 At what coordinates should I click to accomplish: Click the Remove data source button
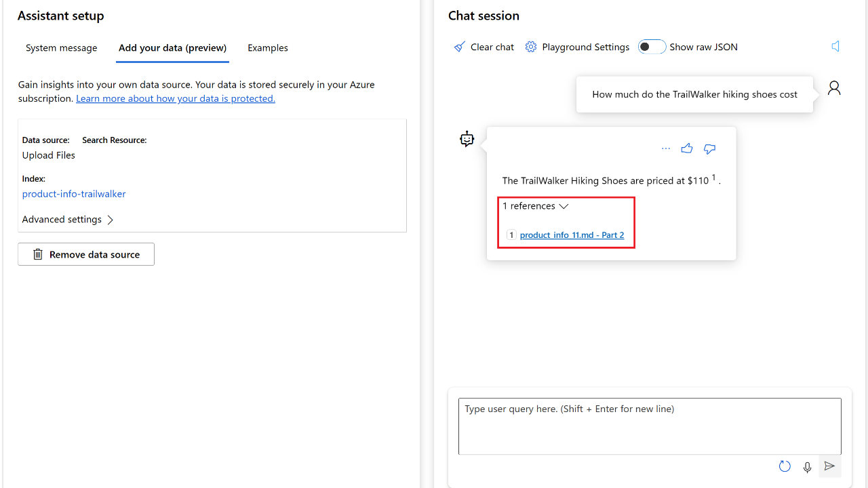86,254
